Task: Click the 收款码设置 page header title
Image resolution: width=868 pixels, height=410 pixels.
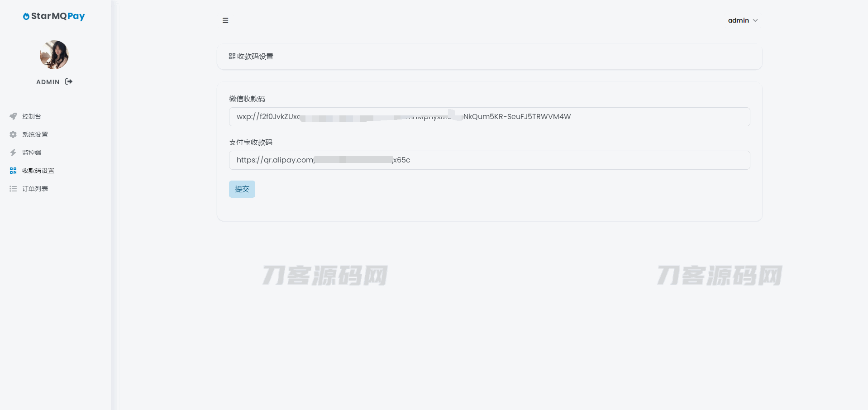Action: [x=255, y=57]
